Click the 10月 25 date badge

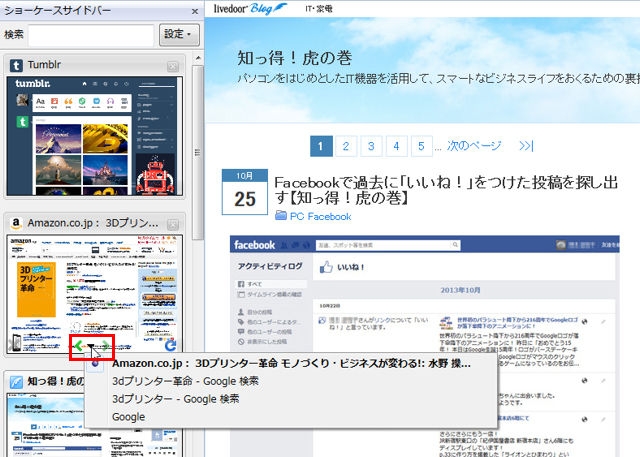pos(244,192)
